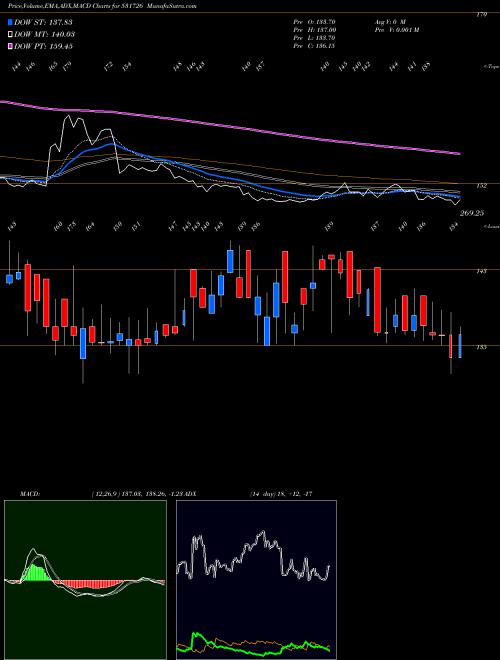500x660 pixels.
Task: Click the 'Pre O: 133.70' value
Action: coord(314,22)
